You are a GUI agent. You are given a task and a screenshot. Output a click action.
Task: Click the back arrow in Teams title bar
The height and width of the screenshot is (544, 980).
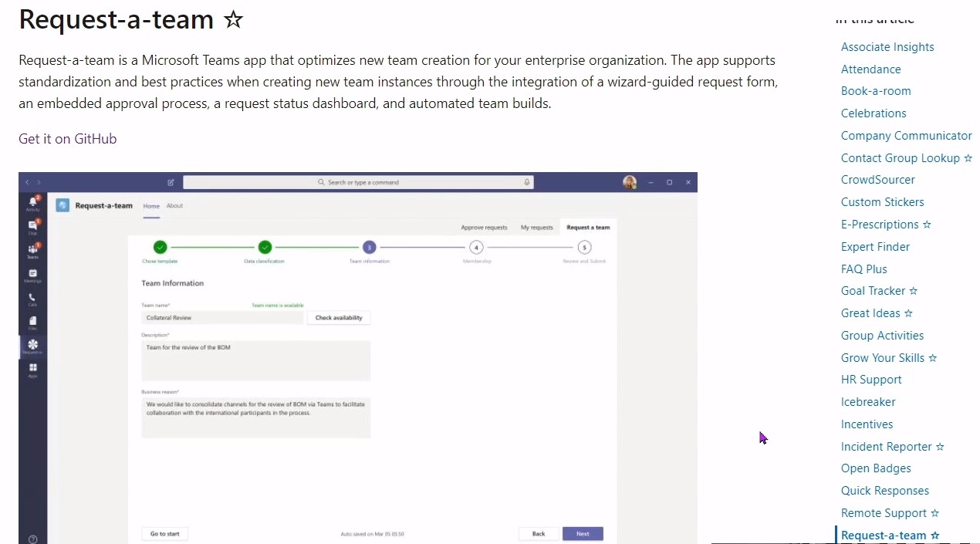27,183
